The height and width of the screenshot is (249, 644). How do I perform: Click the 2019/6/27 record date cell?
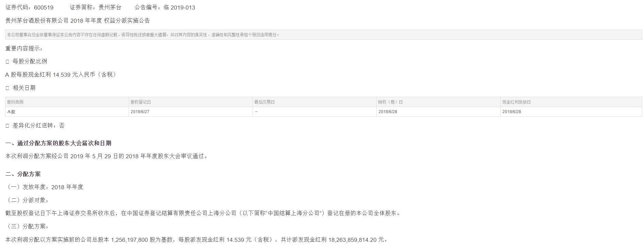140,112
